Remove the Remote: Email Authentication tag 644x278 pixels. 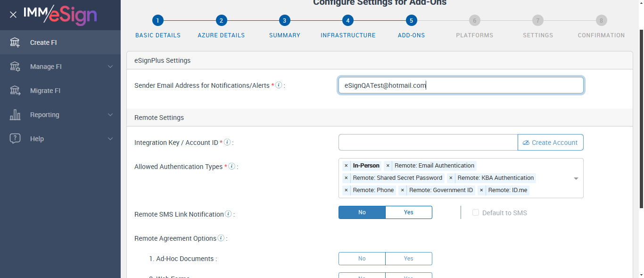click(388, 166)
